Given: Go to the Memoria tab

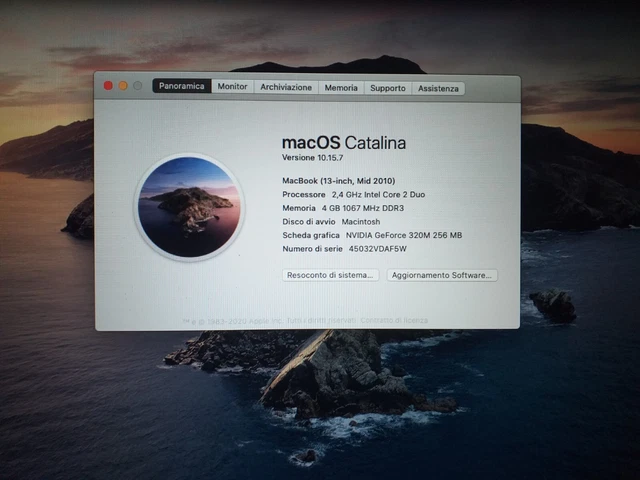Looking at the screenshot, I should pyautogui.click(x=341, y=88).
